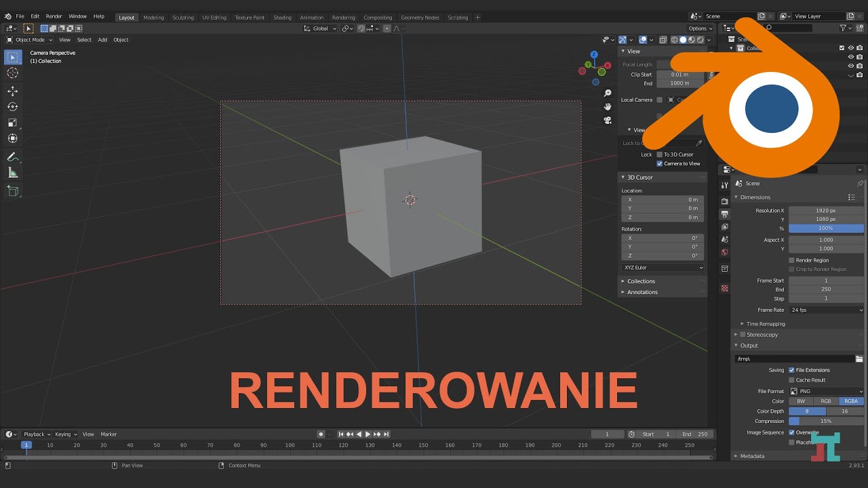Uncheck the Overwrite checkbox
This screenshot has width=868, height=488.
point(791,432)
